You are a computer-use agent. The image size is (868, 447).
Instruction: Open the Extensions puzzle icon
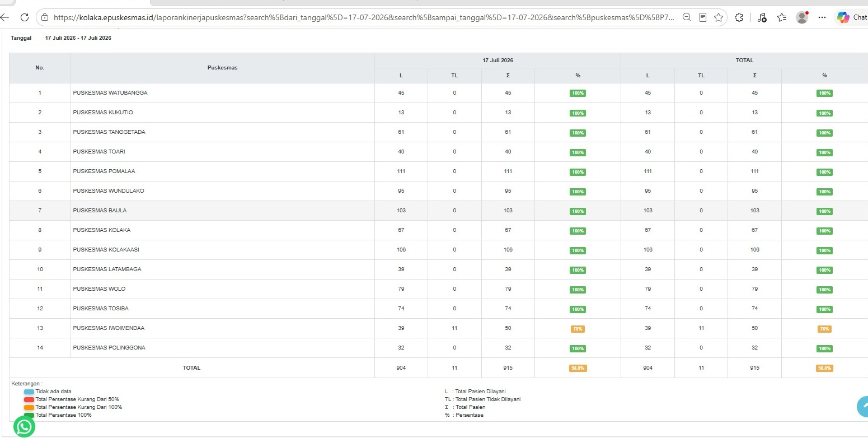[739, 17]
